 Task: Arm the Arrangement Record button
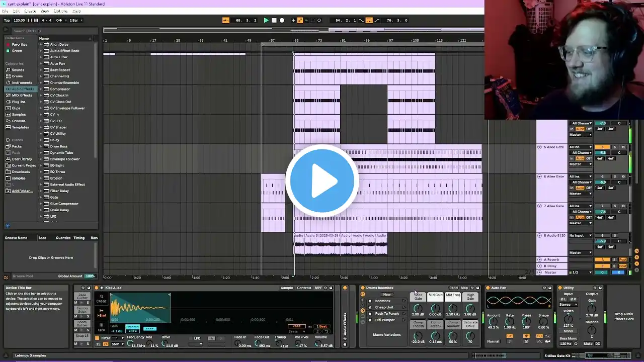tap(282, 20)
